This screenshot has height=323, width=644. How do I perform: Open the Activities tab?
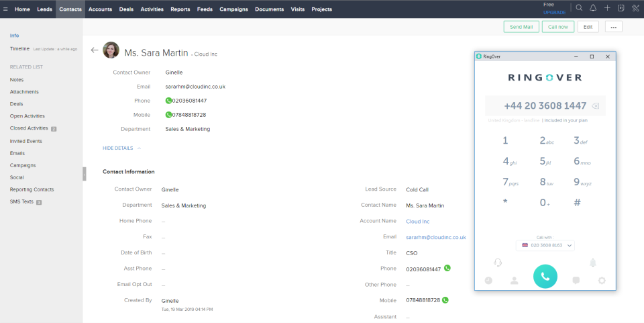coord(152,9)
